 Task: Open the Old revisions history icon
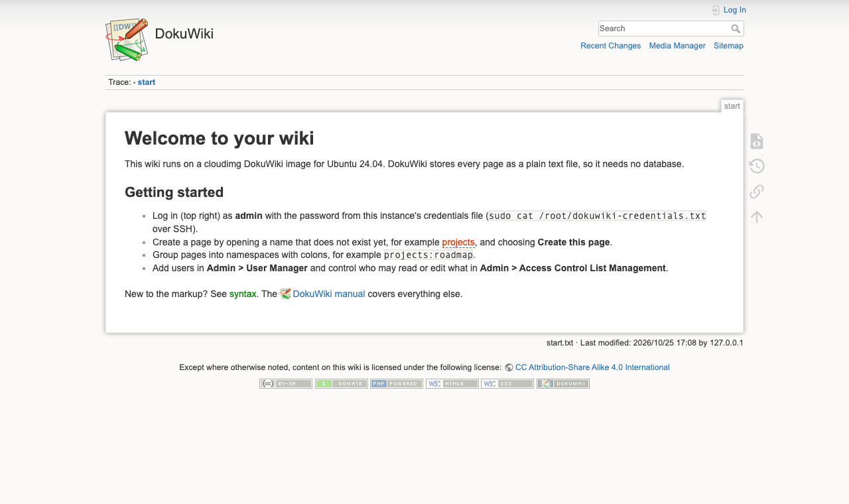point(757,166)
